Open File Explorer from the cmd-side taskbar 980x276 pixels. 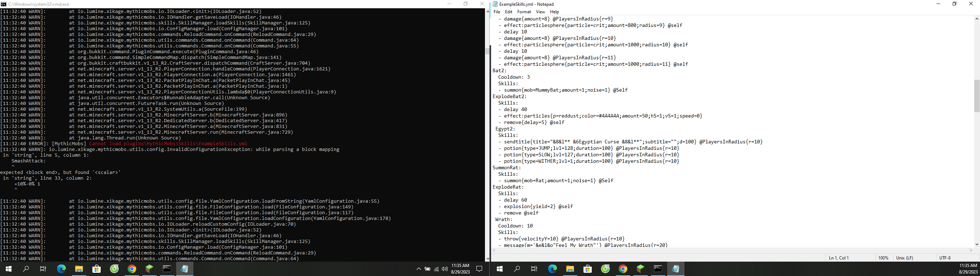point(79,269)
